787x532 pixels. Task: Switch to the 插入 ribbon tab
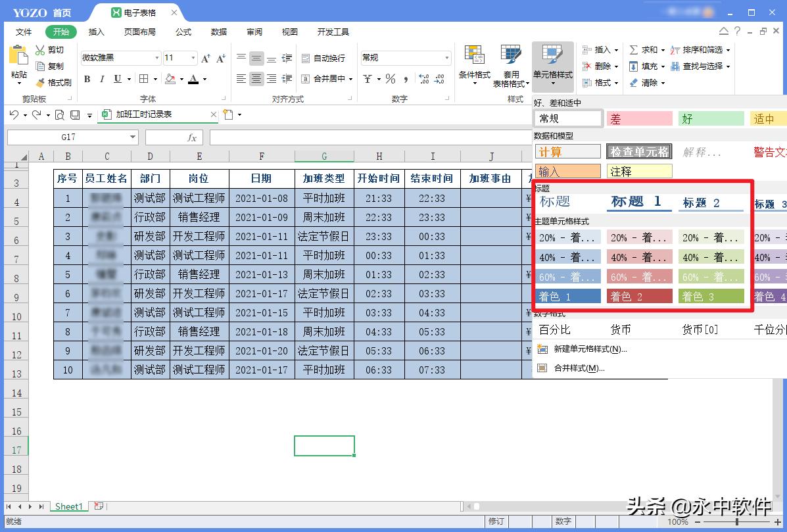click(96, 31)
